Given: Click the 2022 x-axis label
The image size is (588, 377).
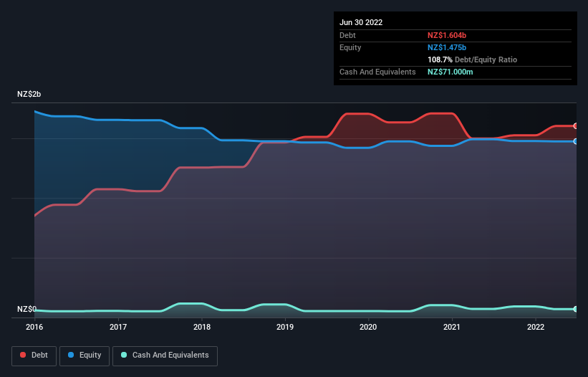Looking at the screenshot, I should tap(536, 327).
